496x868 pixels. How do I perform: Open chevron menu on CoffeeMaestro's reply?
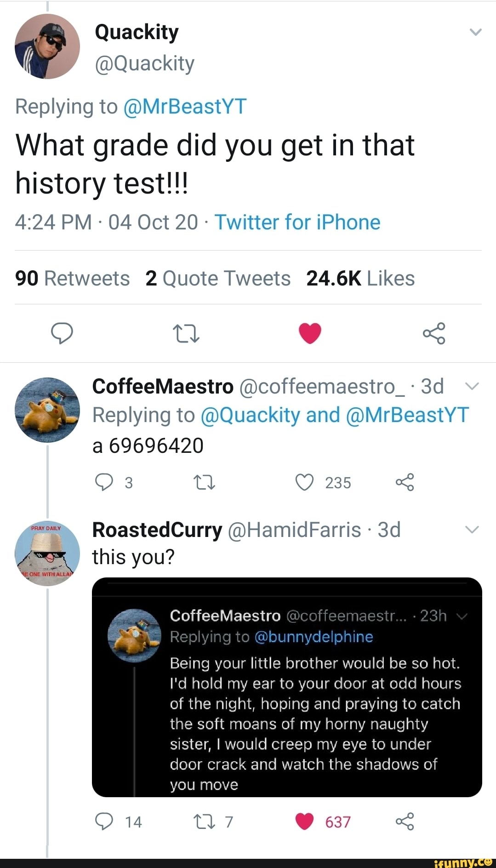473,386
